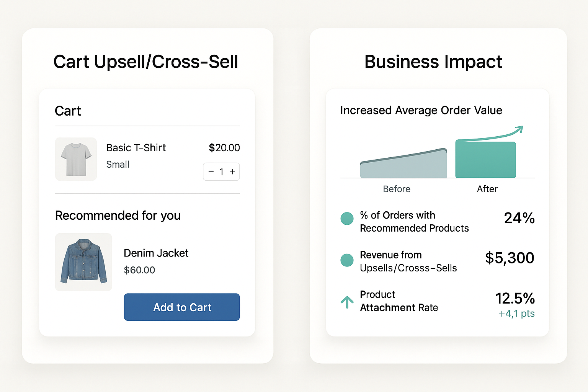
Task: Adjust the quantity stepper value
Action: coord(221,172)
